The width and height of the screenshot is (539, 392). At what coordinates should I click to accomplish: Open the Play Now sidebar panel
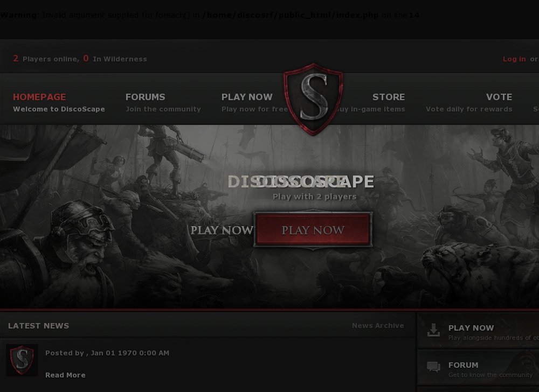pyautogui.click(x=478, y=331)
